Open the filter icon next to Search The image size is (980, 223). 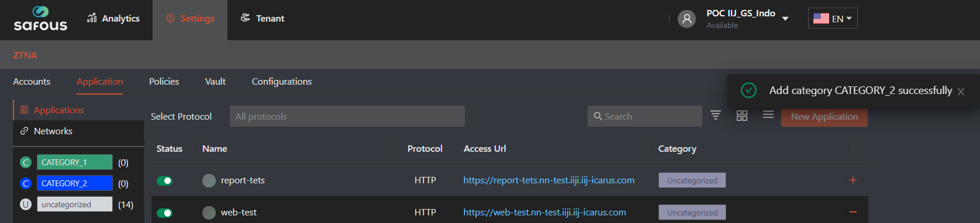pos(716,115)
